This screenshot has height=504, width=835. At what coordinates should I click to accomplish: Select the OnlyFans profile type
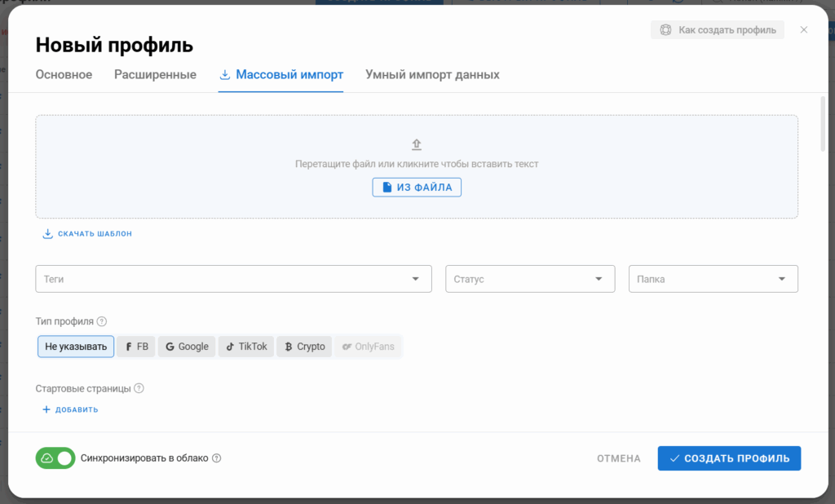pos(368,347)
